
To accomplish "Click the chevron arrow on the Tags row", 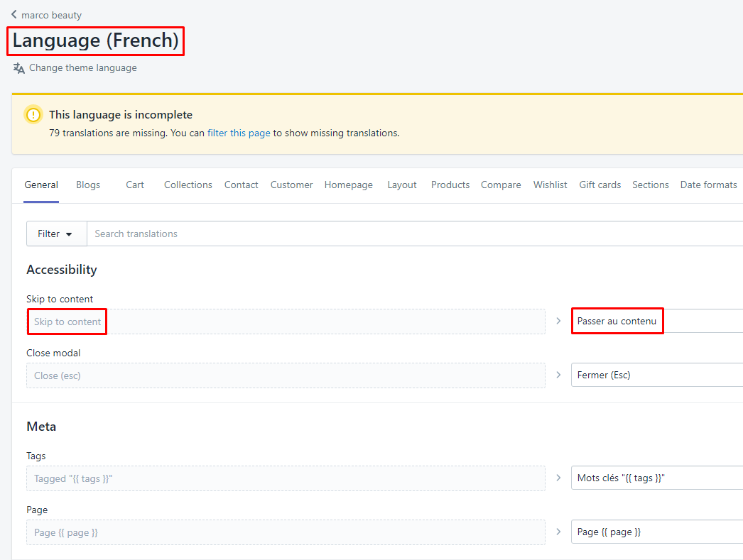I will point(558,478).
